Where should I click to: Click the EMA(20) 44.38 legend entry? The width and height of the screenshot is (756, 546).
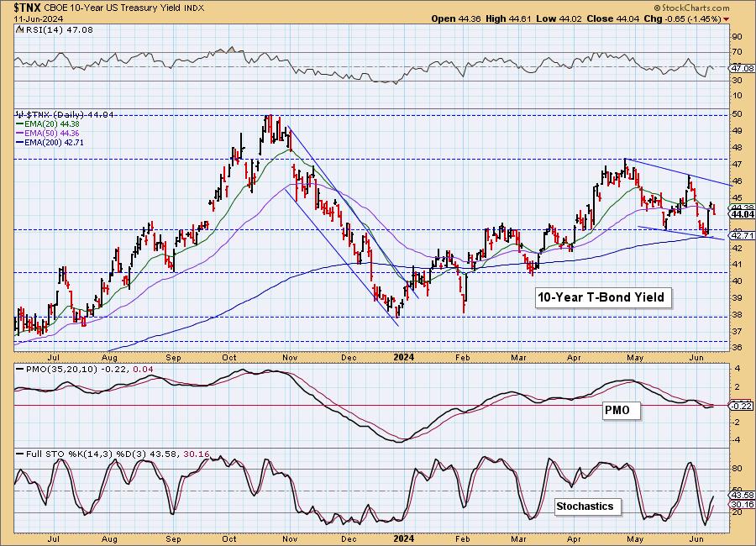47,124
